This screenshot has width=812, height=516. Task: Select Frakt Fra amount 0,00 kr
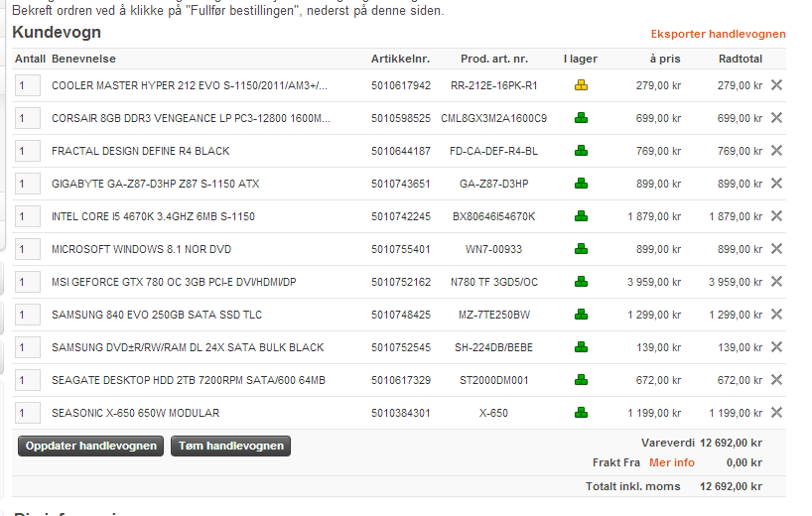744,462
